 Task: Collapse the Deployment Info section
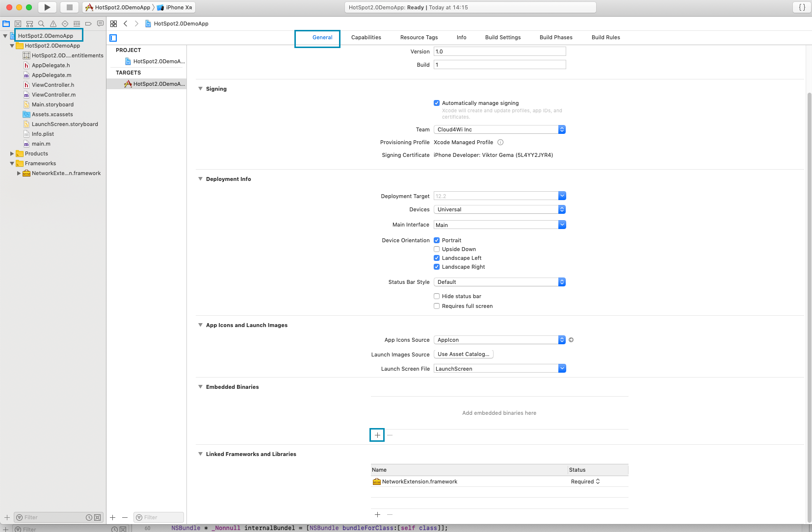[x=200, y=179]
